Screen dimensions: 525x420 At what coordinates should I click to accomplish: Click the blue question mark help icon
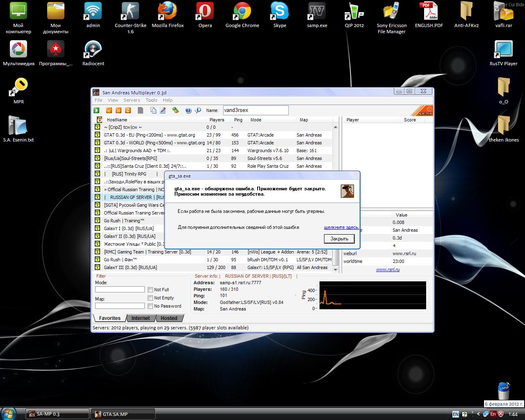188,110
